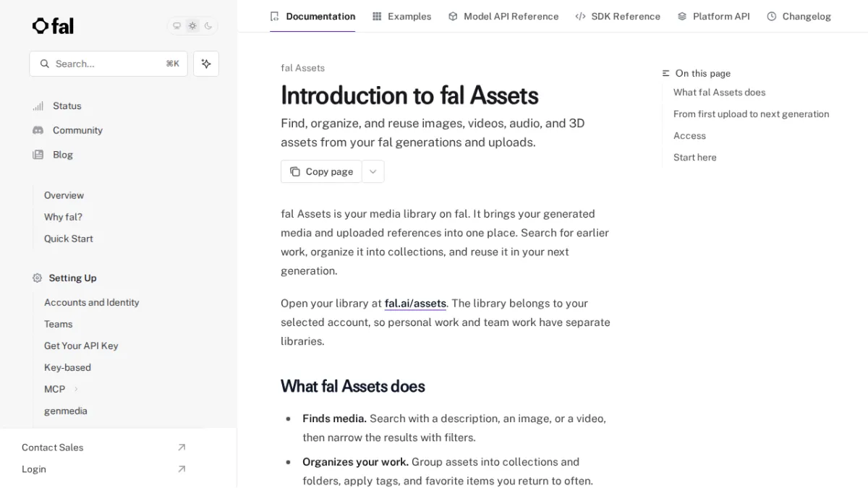Viewport: 868px width, 488px height.
Task: Jump to From first upload section
Action: (x=751, y=114)
